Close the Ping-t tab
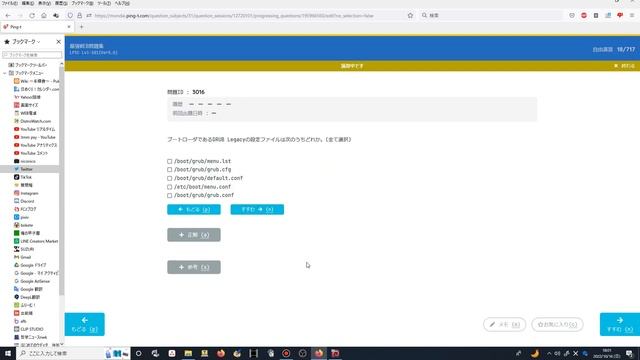Image resolution: width=640 pixels, height=360 pixels. pos(69,27)
